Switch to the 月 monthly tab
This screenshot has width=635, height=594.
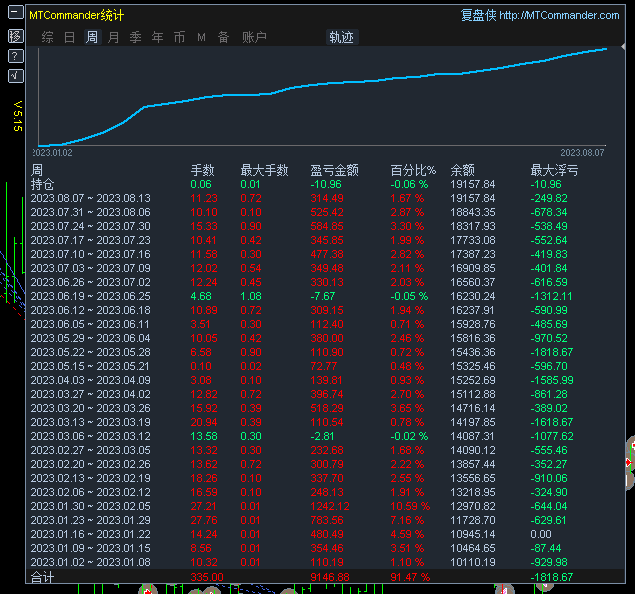(114, 37)
